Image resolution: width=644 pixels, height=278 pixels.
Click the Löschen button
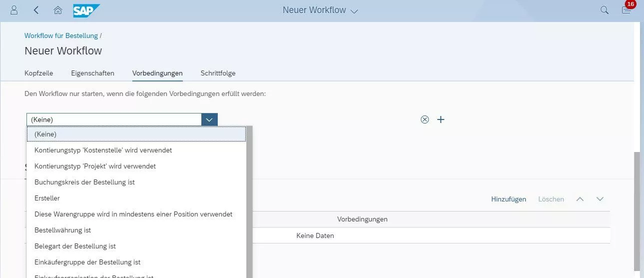551,199
